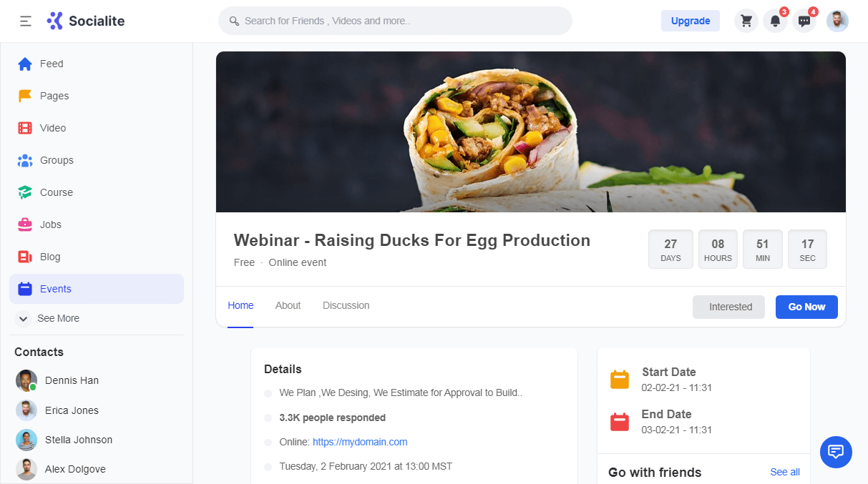Open the floating chat bubble button
868x484 pixels.
click(836, 452)
